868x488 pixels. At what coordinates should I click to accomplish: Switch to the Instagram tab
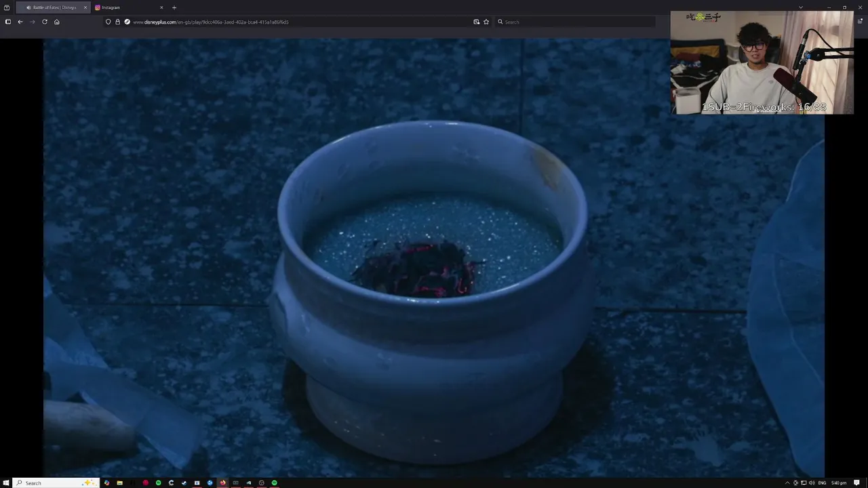point(129,7)
